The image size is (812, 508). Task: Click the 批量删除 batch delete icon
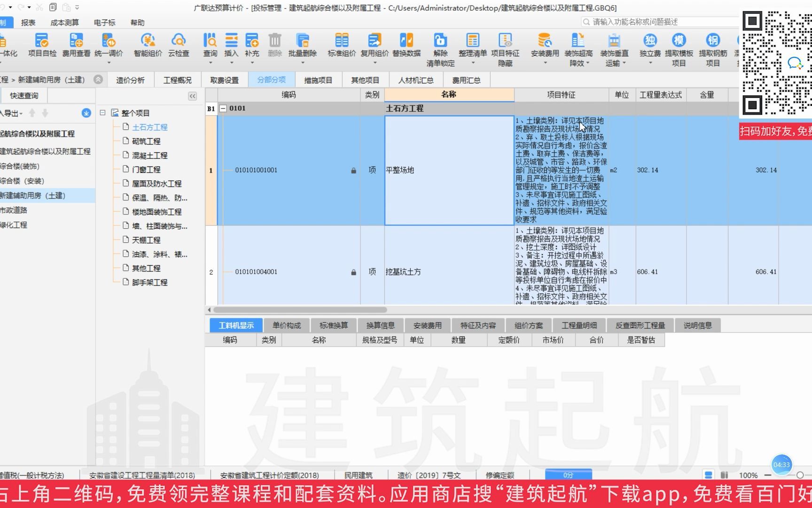tap(303, 45)
